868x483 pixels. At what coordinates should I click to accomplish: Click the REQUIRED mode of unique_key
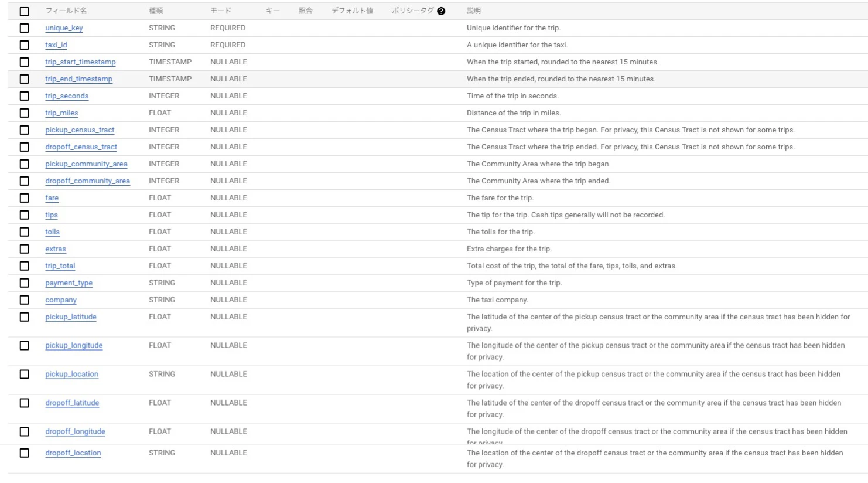pyautogui.click(x=228, y=28)
